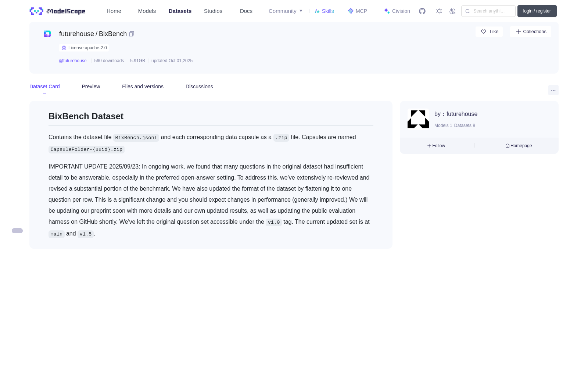This screenshot has height=368, width=588.
Task: Click the floating side handle widget
Action: [x=17, y=231]
